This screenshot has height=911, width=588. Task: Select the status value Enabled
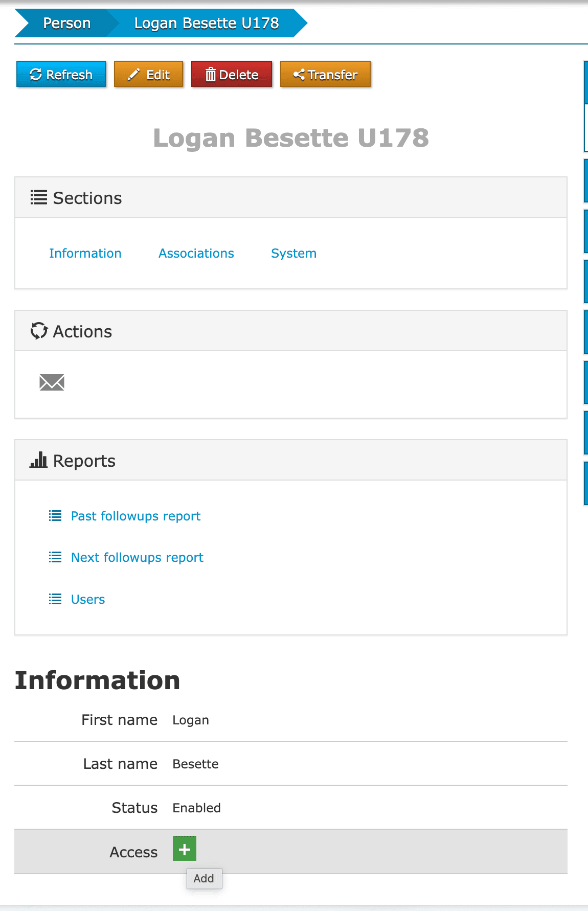coord(197,808)
